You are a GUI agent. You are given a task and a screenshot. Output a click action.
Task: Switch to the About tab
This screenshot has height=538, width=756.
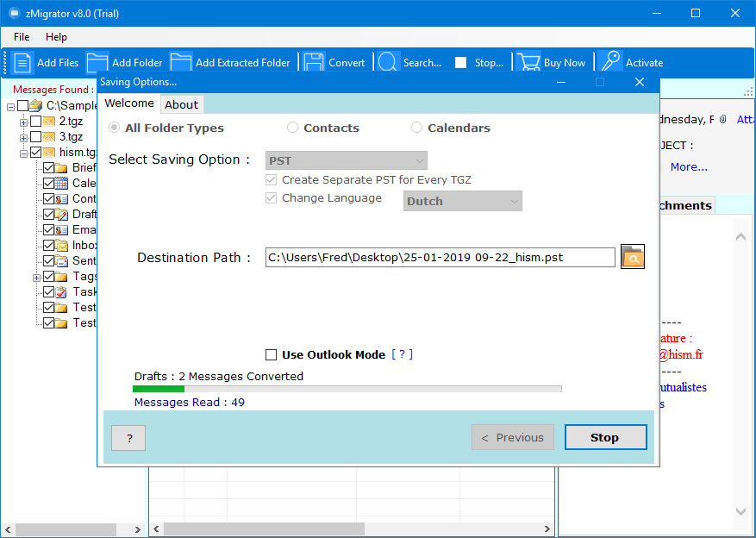[181, 104]
